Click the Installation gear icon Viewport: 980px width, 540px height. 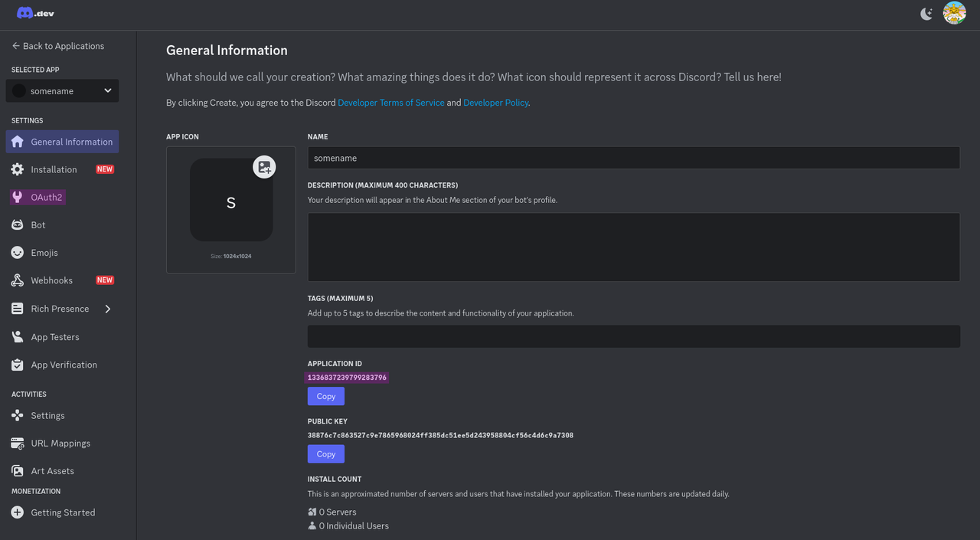pos(18,169)
